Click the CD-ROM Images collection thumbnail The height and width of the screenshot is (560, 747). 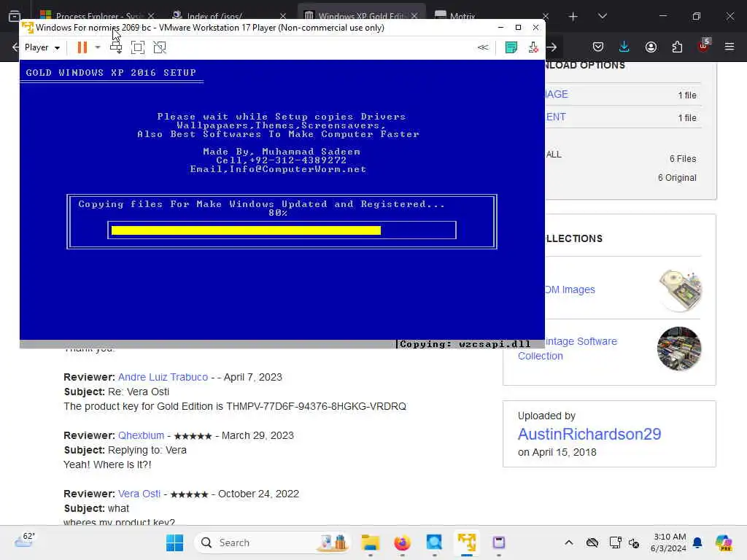680,290
